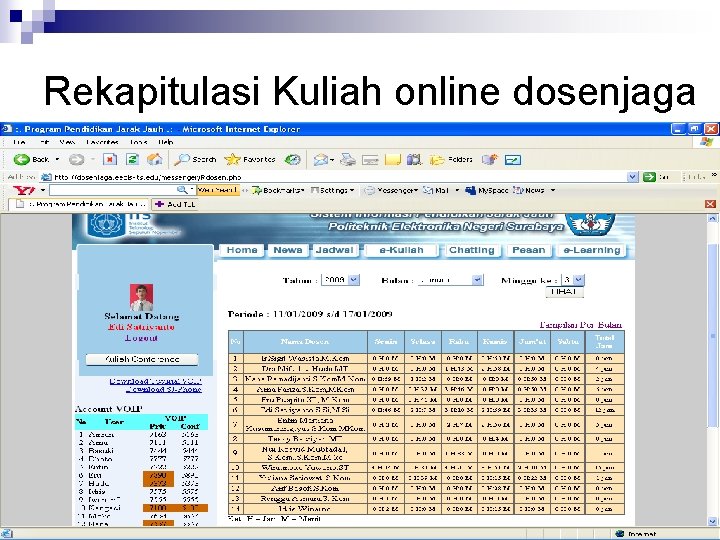The image size is (720, 540).
Task: Open the Search magnifier toolbar button
Action: click(x=195, y=159)
